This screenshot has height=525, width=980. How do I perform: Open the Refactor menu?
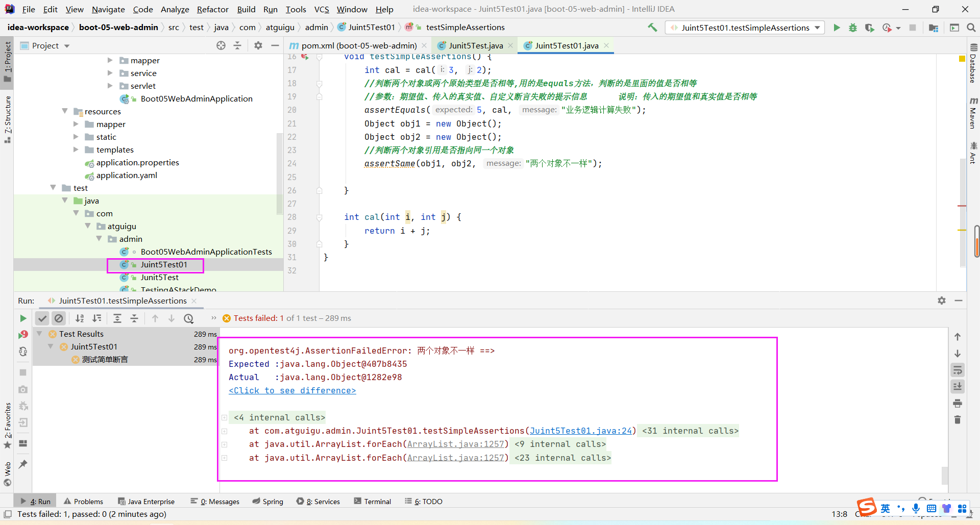[x=212, y=9]
